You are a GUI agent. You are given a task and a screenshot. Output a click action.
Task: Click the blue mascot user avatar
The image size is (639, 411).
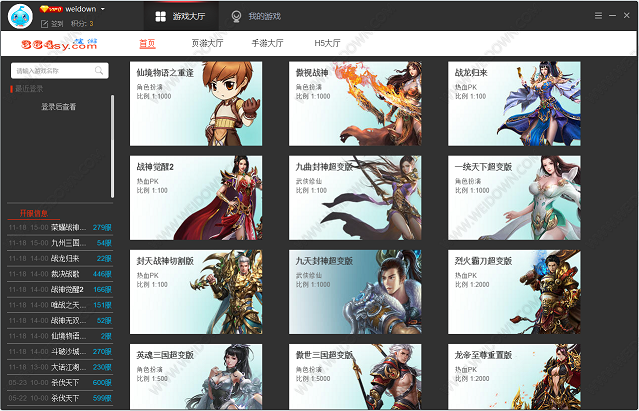20,16
